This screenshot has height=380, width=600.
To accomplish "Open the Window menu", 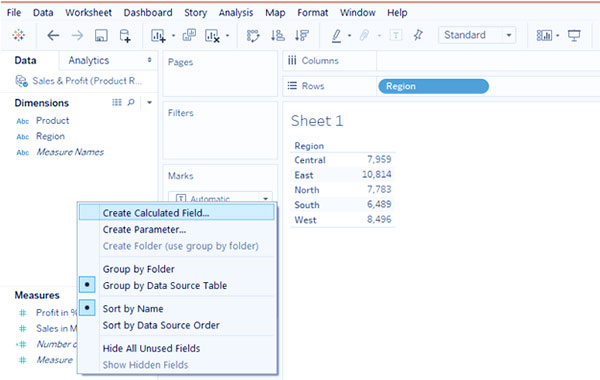I will (x=357, y=13).
